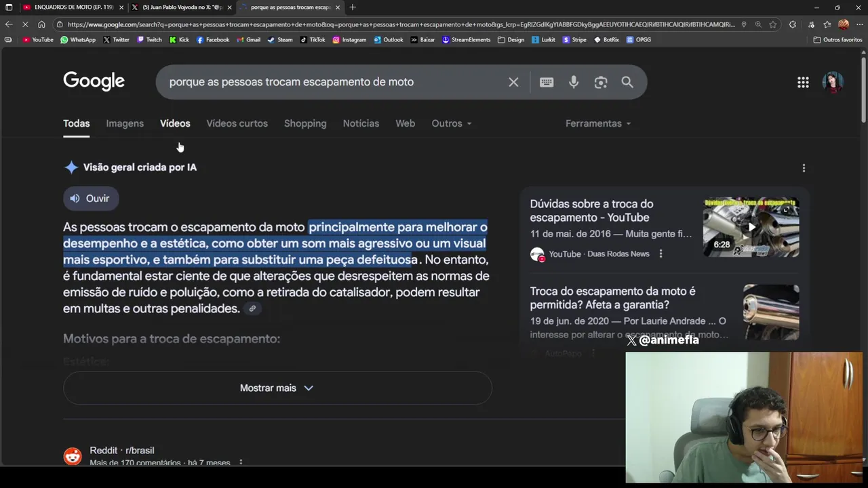Go back using browser back arrow
Viewport: 868px width, 488px height.
pos(9,24)
